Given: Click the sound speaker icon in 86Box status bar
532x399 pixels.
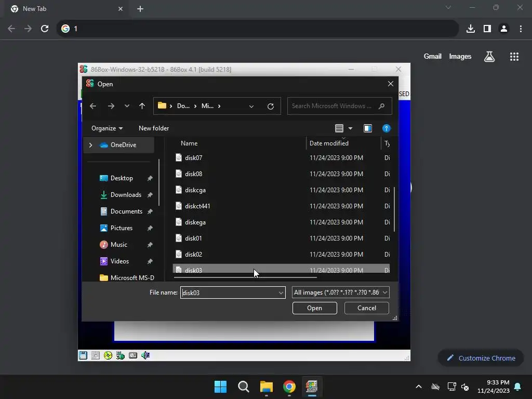Looking at the screenshot, I should 145,355.
